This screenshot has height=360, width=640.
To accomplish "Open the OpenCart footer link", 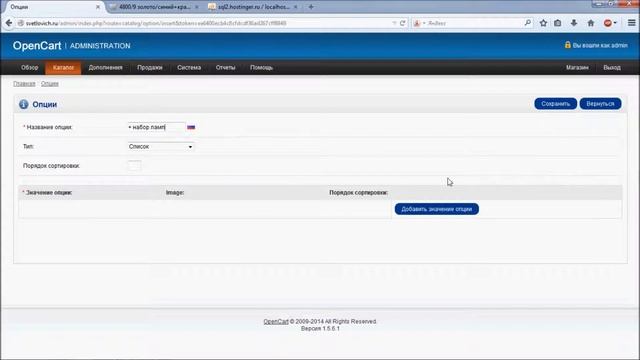I will [x=276, y=322].
